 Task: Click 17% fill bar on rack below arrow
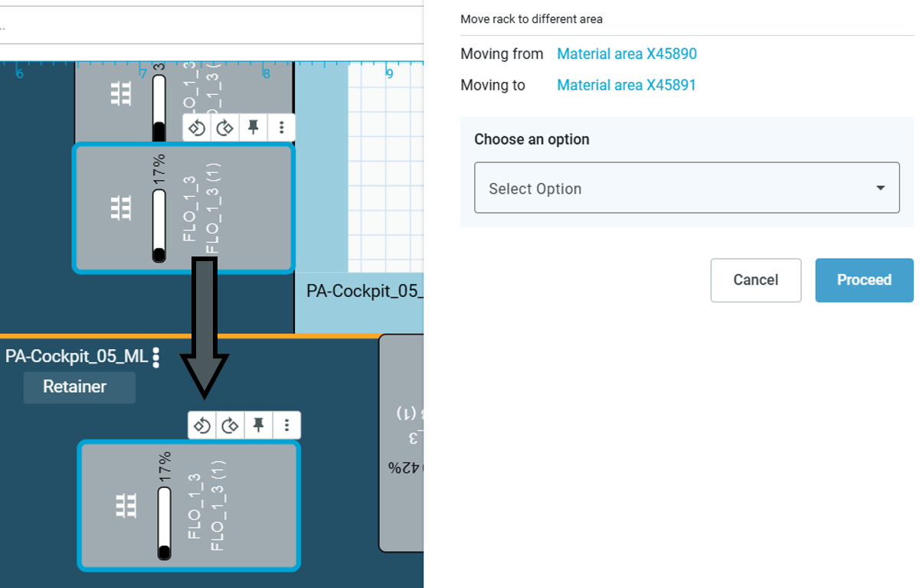click(x=164, y=523)
